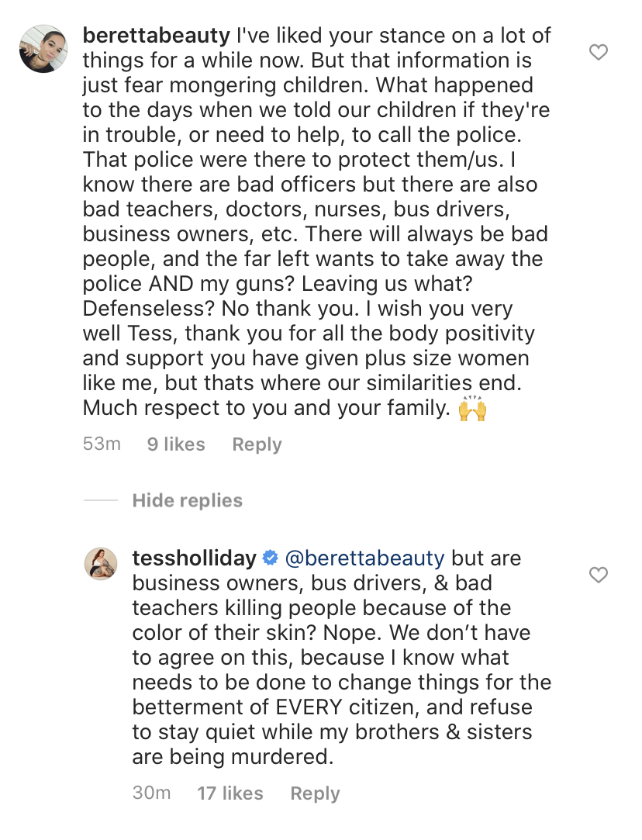This screenshot has width=642, height=840.
Task: Click the horizontal line beside Hide replies
Action: coord(101,500)
